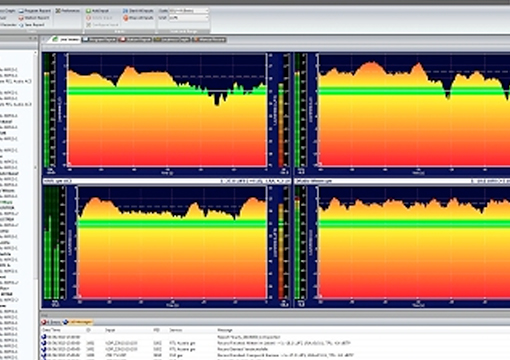Open the fourth document tab with yellow icon
The height and width of the screenshot is (360, 510).
tap(172, 40)
